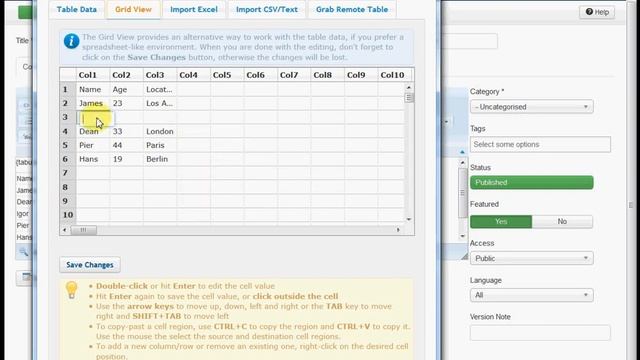
Task: Open the Import CSV/Text tab
Action: click(x=267, y=9)
